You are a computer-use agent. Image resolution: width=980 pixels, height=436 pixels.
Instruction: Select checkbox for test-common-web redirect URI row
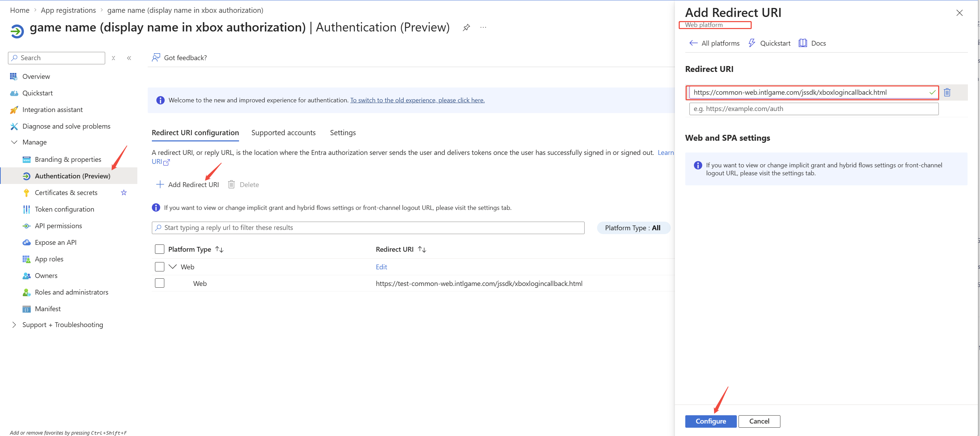pyautogui.click(x=159, y=284)
